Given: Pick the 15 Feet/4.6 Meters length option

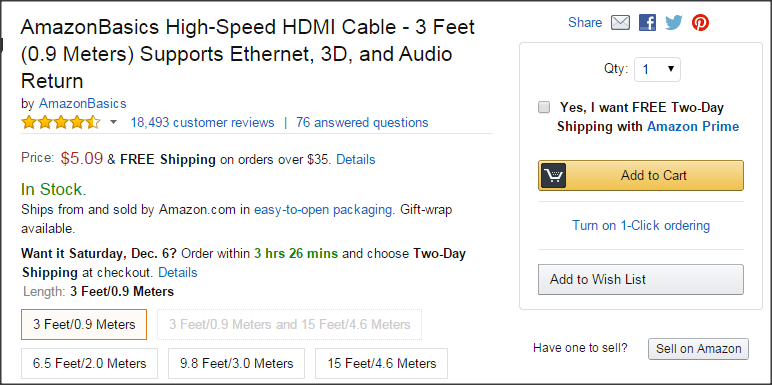Looking at the screenshot, I should pos(382,364).
